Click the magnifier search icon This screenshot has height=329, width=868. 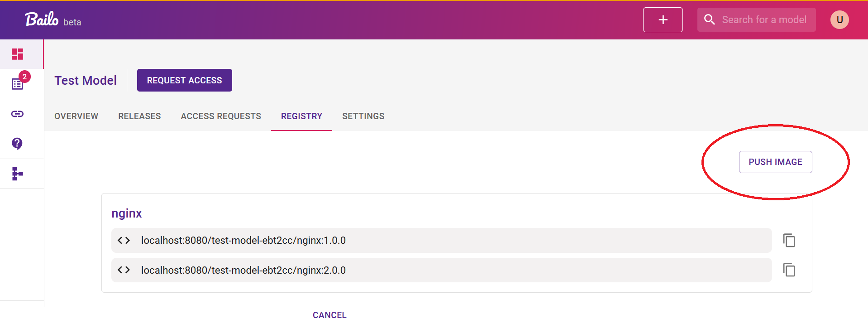(710, 19)
